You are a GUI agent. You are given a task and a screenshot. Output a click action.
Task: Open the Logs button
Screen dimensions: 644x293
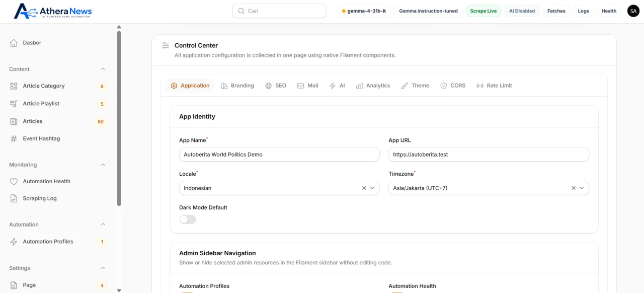(584, 11)
